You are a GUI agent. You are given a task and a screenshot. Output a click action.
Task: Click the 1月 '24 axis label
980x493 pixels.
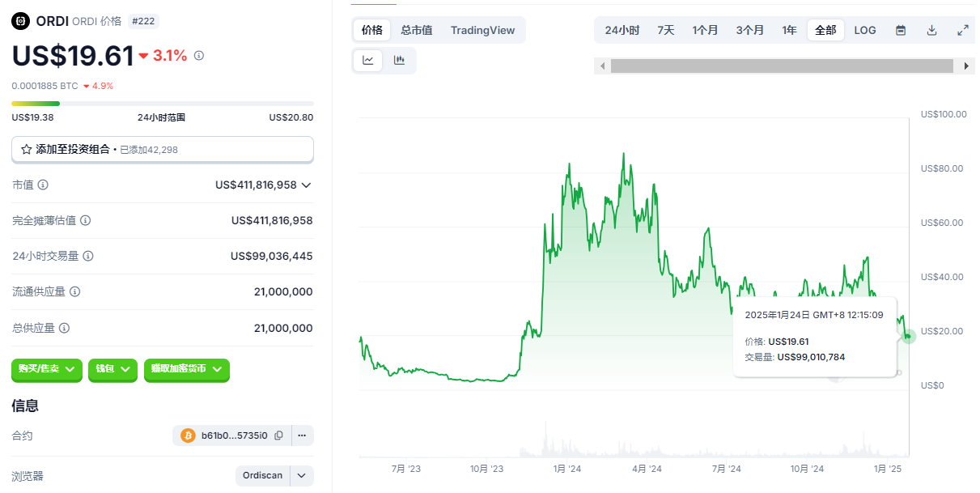coord(567,469)
